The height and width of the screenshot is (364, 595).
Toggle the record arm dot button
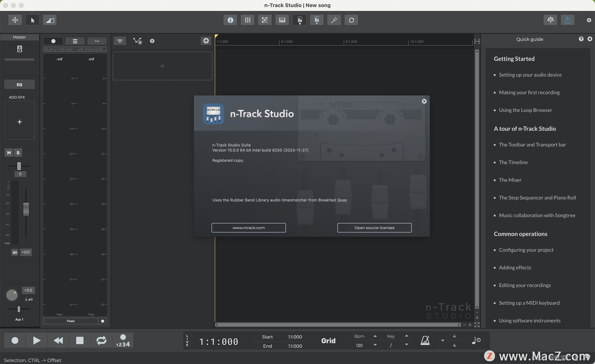(53, 41)
